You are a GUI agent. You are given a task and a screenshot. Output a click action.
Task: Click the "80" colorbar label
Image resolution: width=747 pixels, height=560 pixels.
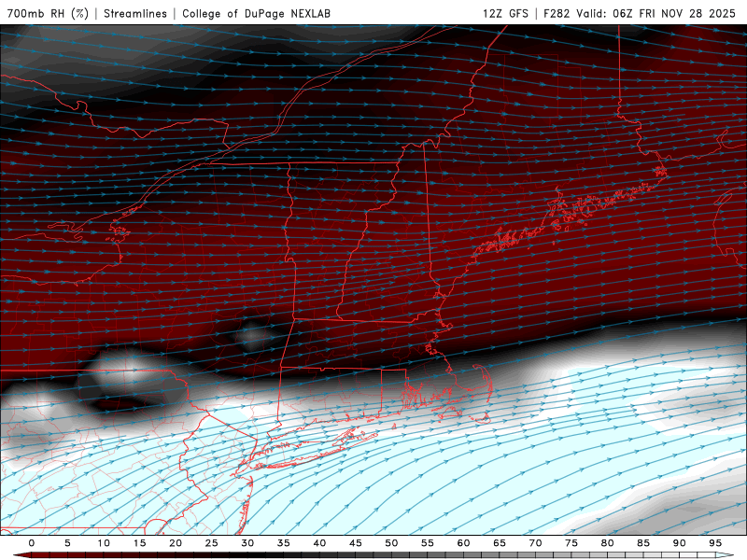coord(607,543)
